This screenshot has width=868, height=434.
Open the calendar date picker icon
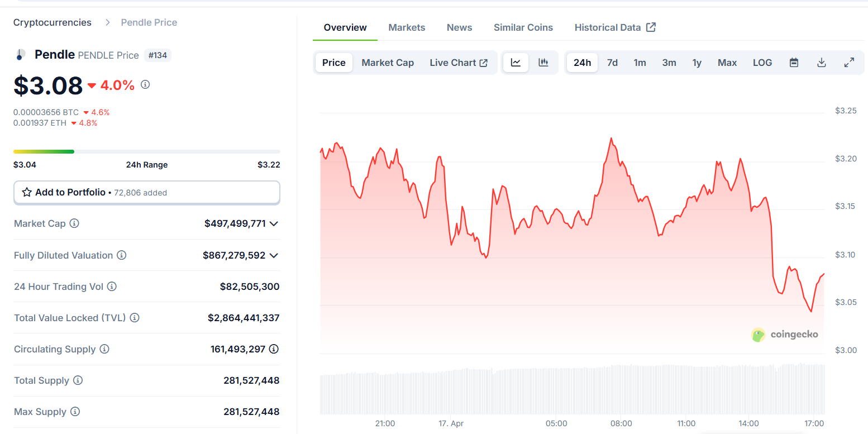[x=794, y=62]
